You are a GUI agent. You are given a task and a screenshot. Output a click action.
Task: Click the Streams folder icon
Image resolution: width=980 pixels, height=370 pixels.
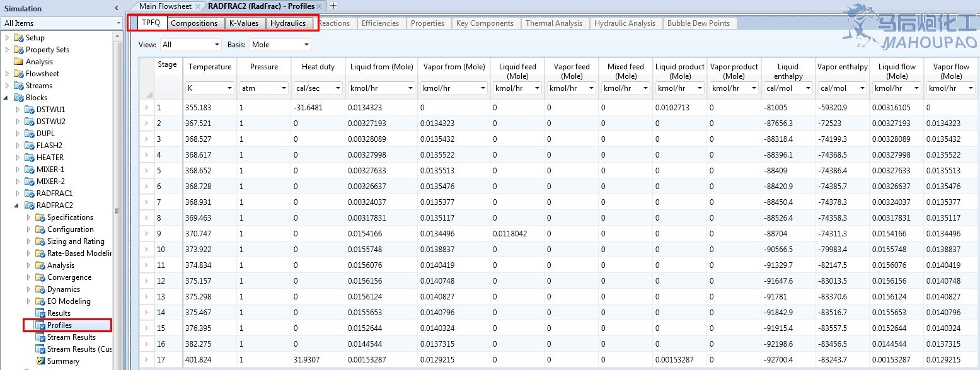(x=18, y=86)
